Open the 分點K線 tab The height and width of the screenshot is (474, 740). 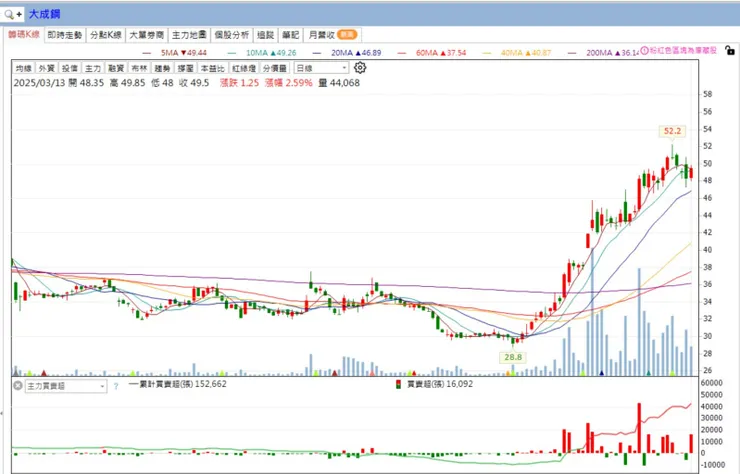106,35
